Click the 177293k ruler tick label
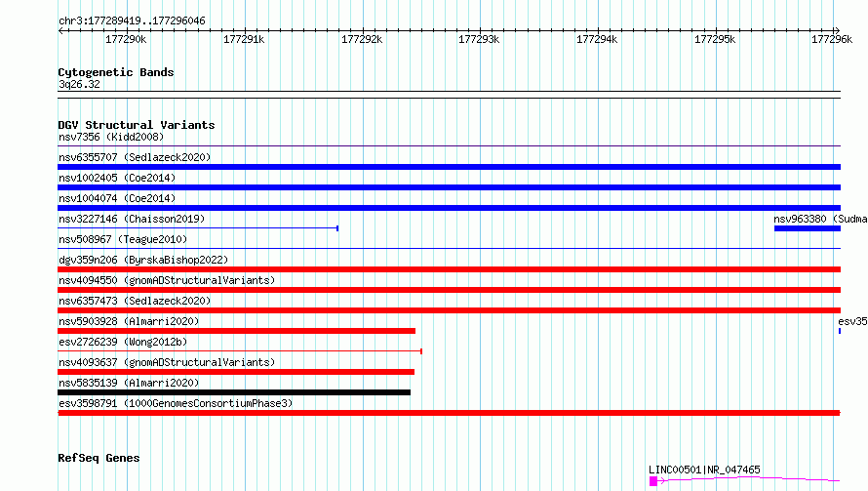 click(x=479, y=39)
